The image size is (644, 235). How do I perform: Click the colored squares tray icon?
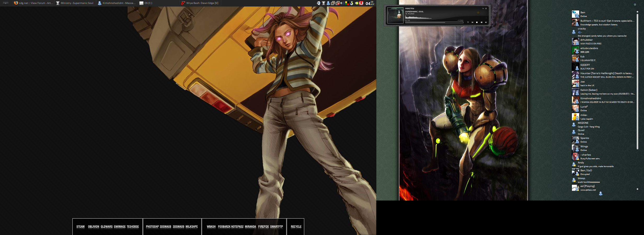point(347,3)
